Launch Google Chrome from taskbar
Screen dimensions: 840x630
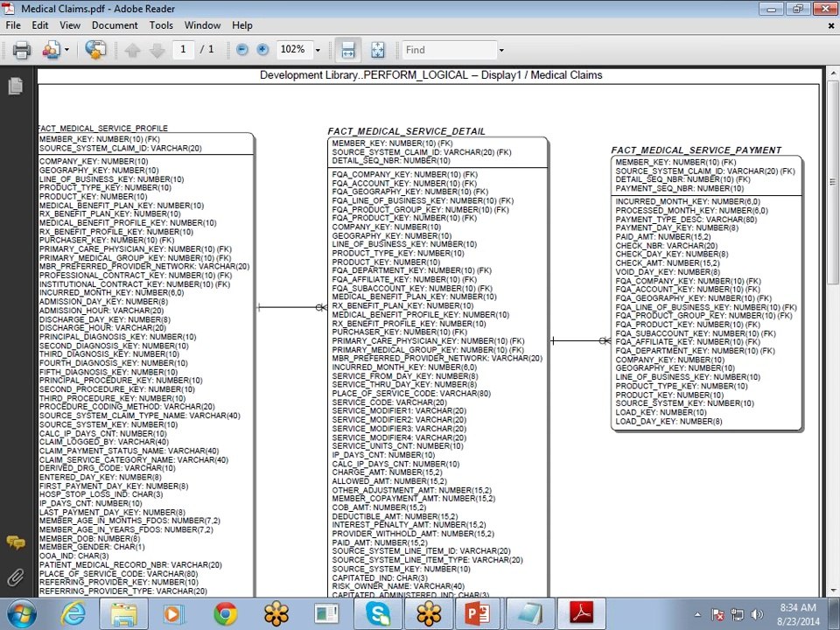226,613
